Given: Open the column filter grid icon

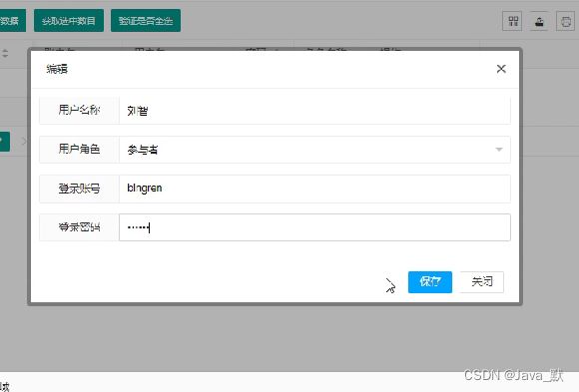Looking at the screenshot, I should click(512, 21).
